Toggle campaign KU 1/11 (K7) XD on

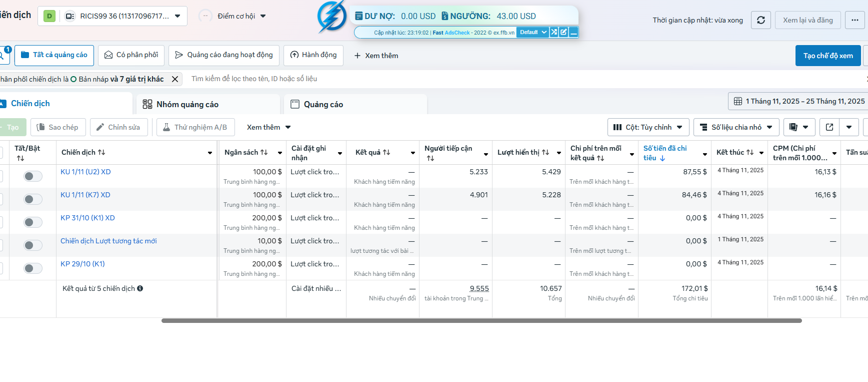[x=33, y=199]
